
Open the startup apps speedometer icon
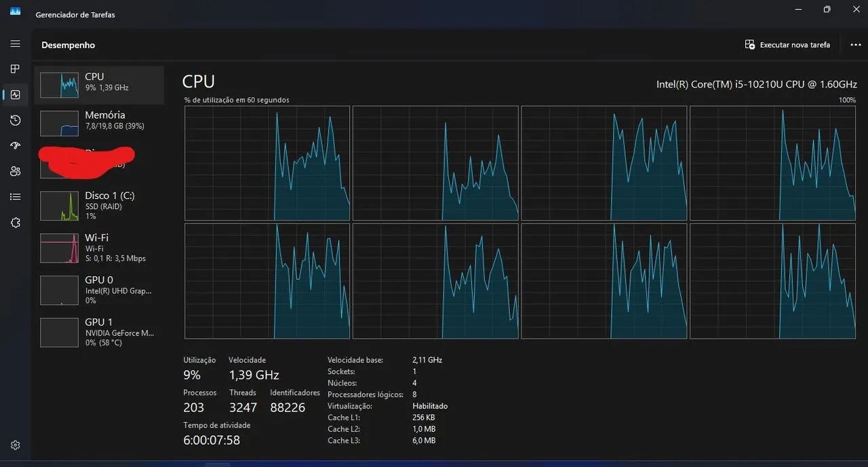coord(15,146)
